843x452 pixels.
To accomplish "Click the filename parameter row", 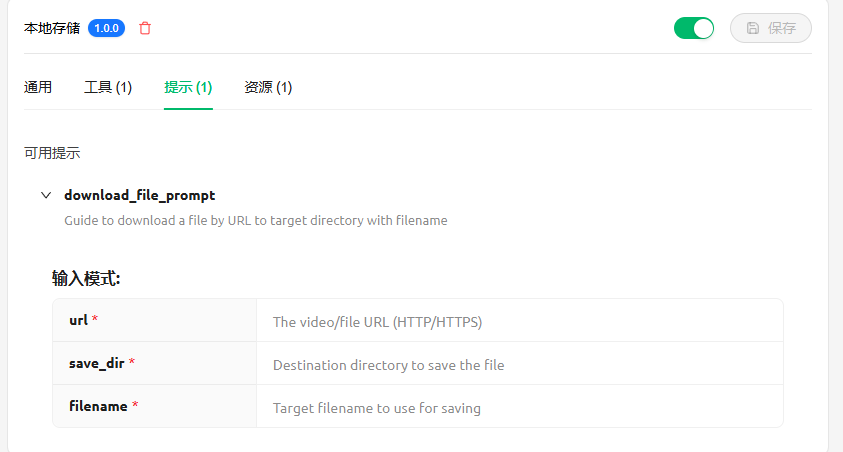I will point(418,406).
